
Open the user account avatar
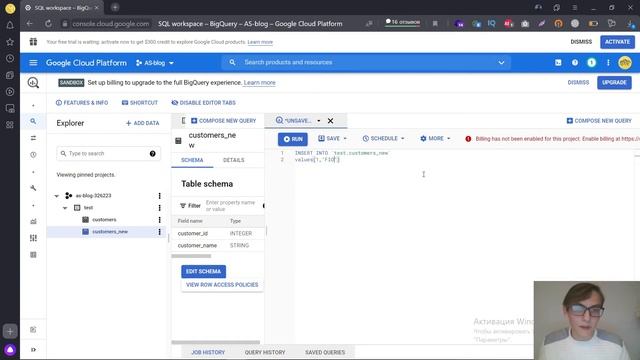[x=625, y=62]
